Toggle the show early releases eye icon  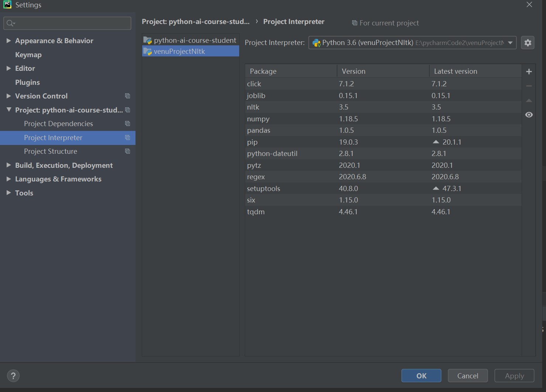(x=529, y=115)
